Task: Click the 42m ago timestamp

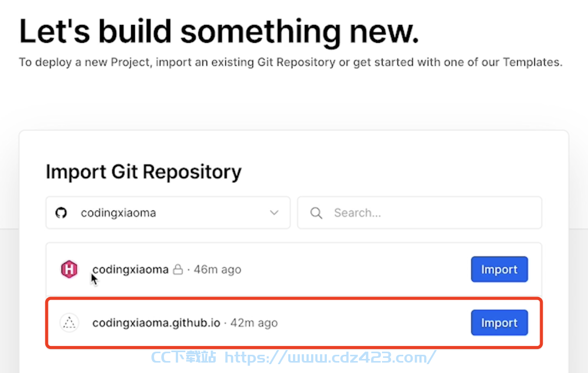Action: point(254,322)
